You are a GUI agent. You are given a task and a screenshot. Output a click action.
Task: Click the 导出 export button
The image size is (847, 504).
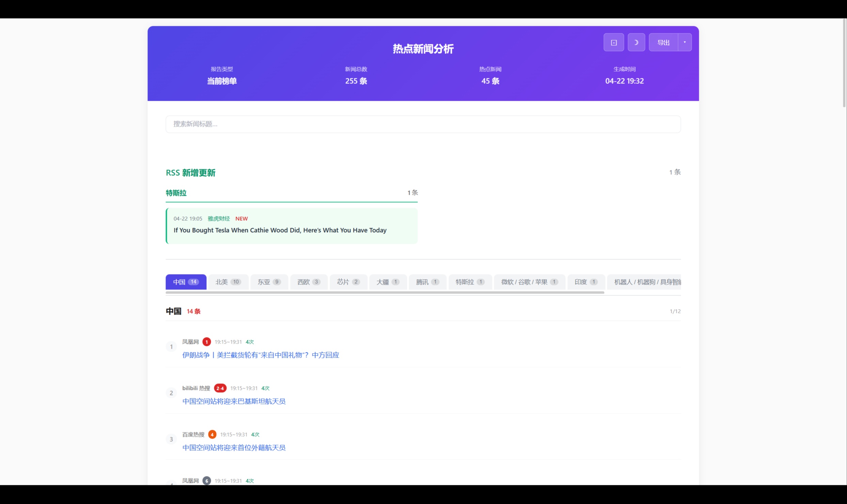click(663, 43)
